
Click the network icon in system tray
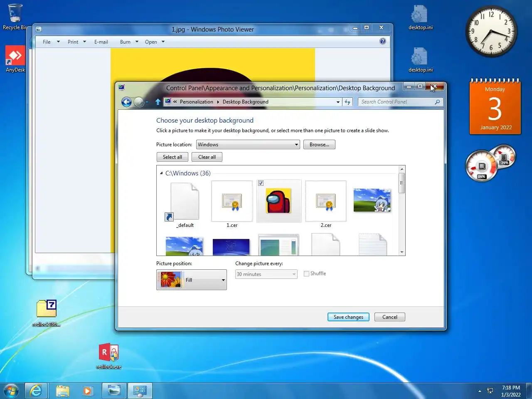pos(490,391)
